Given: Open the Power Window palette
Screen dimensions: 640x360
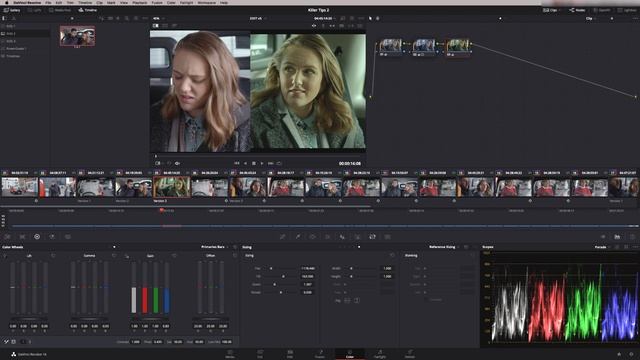Looking at the screenshot, I should 313,237.
